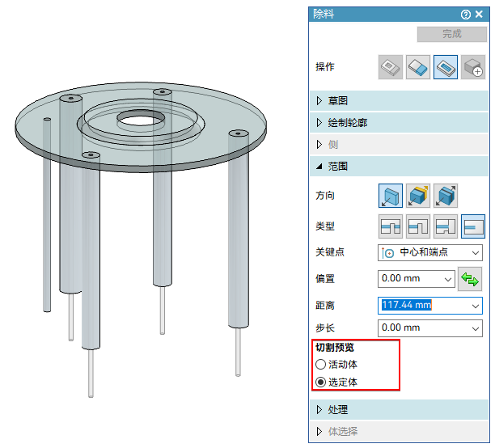Select the 选定体 radio button
This screenshot has height=448, width=495.
point(321,382)
